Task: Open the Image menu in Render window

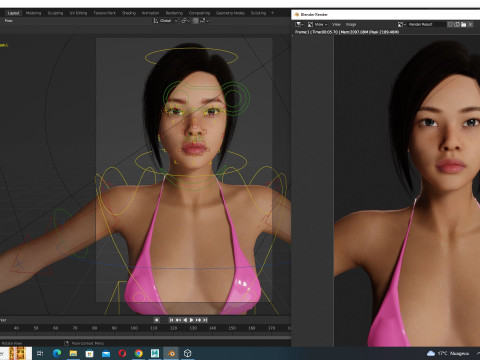Action: [x=351, y=24]
